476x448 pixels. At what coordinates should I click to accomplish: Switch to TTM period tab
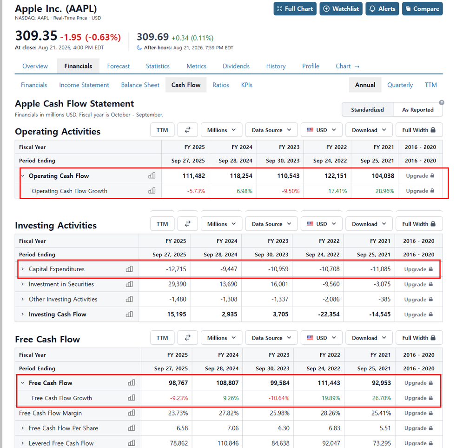(x=431, y=85)
